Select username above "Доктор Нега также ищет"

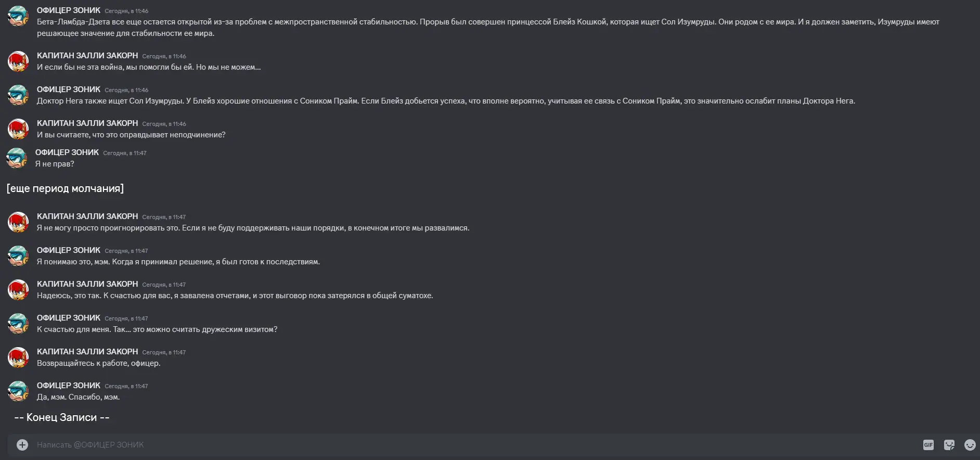click(x=69, y=90)
